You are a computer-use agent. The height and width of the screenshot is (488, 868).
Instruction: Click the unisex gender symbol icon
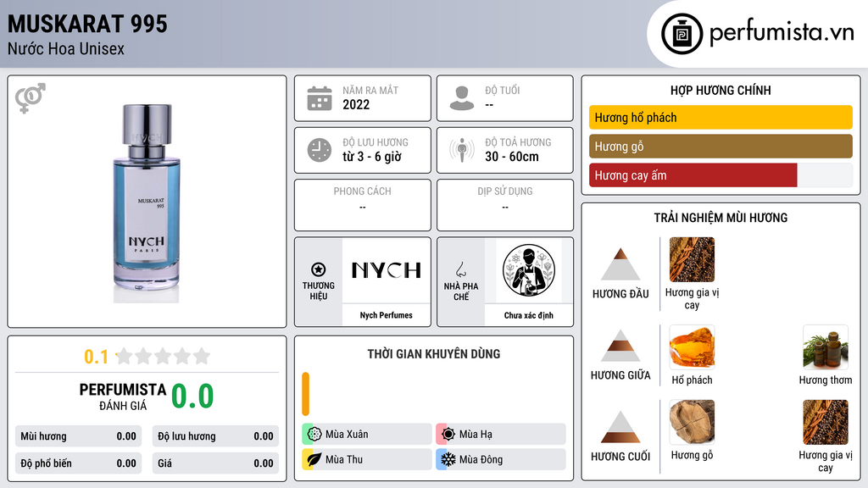click(x=31, y=98)
